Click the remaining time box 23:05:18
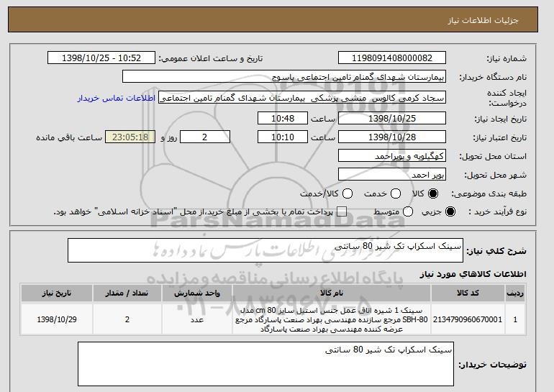Image resolution: width=554 pixels, height=392 pixels. (x=130, y=137)
